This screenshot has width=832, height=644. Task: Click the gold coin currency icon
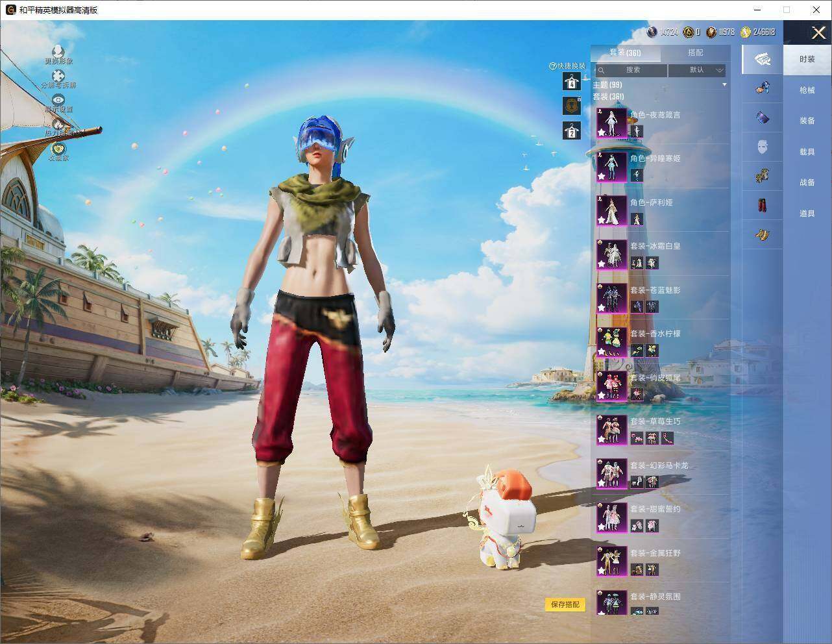[745, 32]
